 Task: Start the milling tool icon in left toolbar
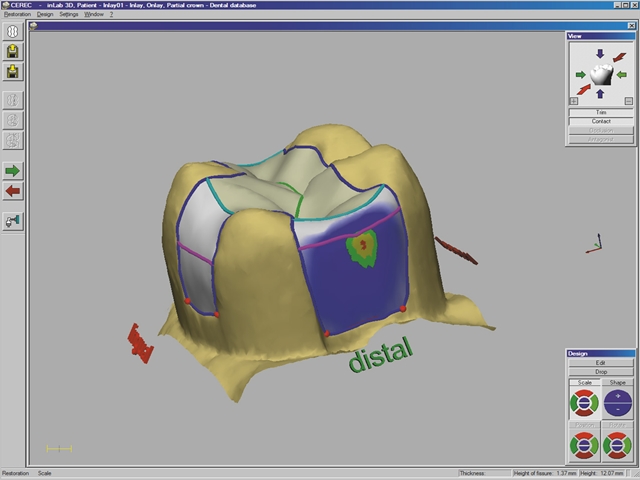13,221
